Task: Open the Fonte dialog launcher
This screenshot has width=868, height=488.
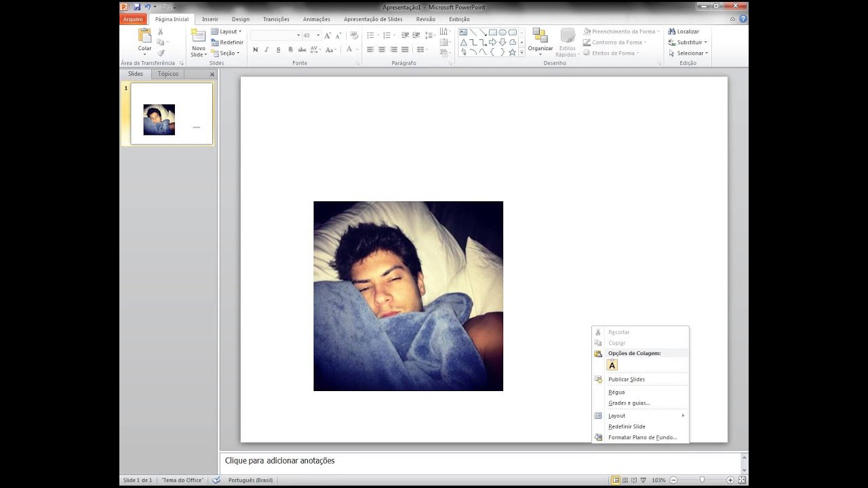Action: tap(357, 63)
